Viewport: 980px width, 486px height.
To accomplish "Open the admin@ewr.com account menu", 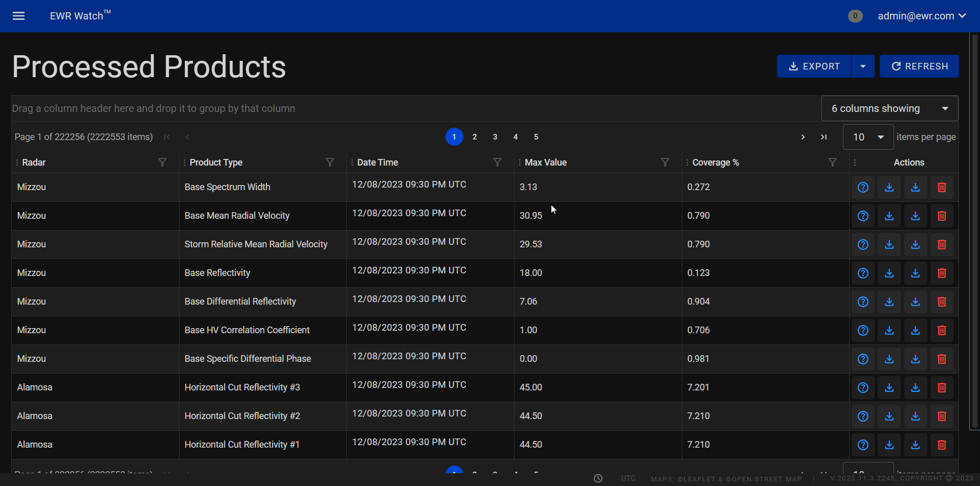I will click(x=921, y=16).
